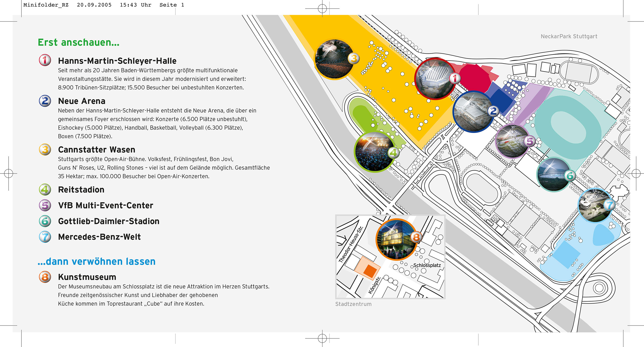Screen dimensions: 644x347
Task: Click the purple number 5 marker on the map
Action: tap(530, 141)
